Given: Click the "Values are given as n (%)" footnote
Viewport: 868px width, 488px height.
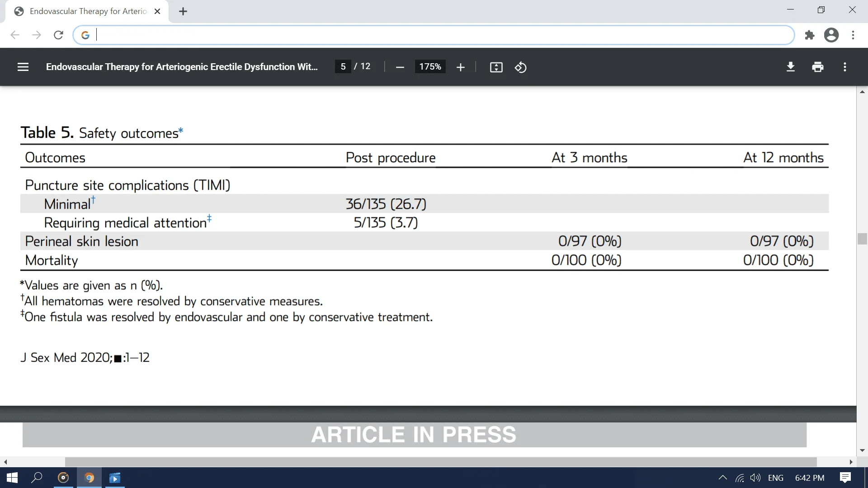Looking at the screenshot, I should tap(92, 286).
